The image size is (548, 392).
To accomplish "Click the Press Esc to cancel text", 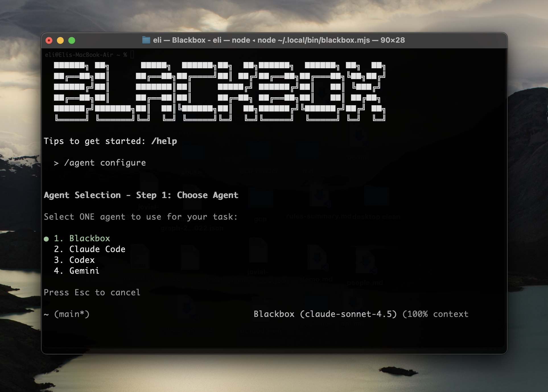I will click(x=92, y=292).
